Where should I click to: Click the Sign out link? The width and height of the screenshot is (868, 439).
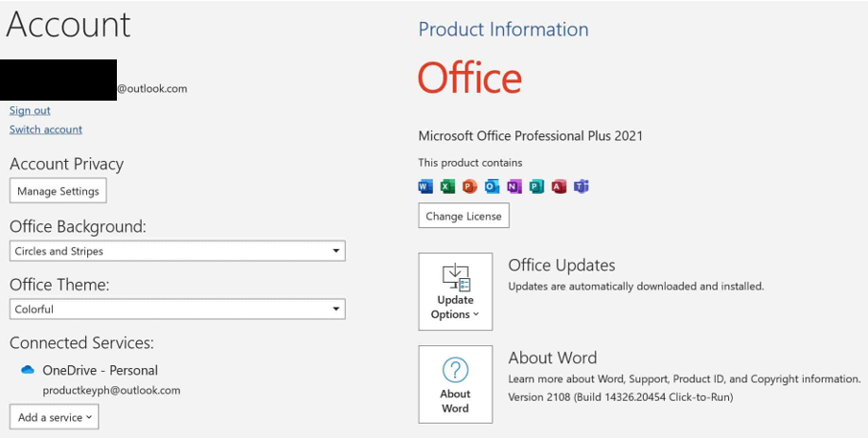click(30, 110)
